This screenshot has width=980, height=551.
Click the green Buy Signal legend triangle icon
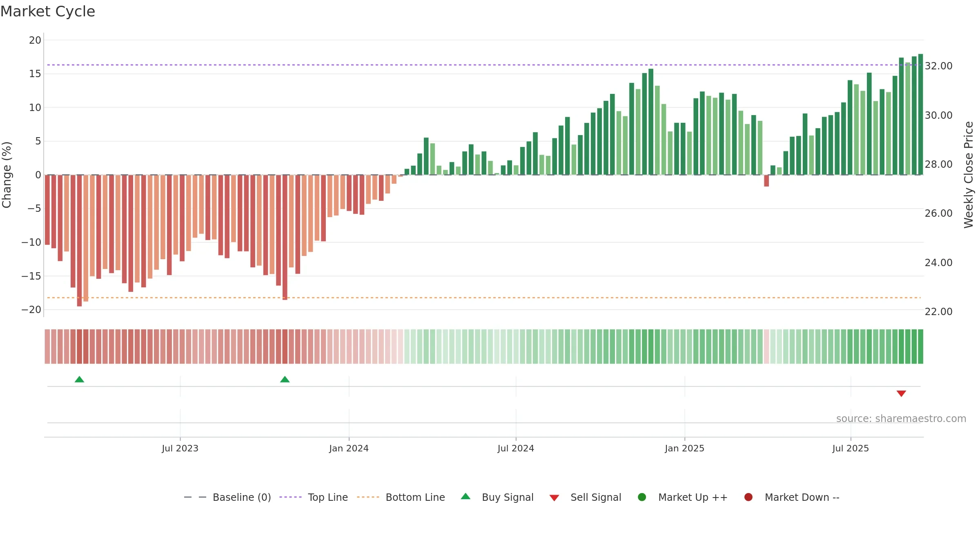coord(465,496)
